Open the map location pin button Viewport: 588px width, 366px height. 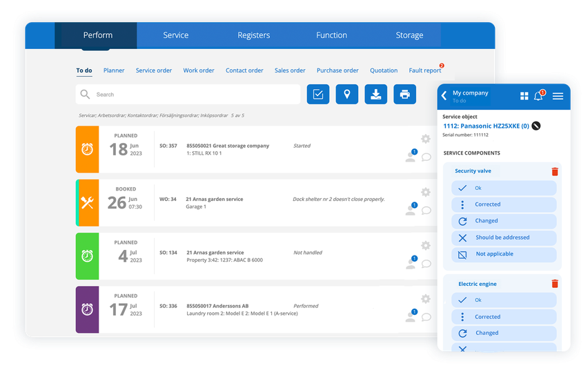pyautogui.click(x=346, y=95)
